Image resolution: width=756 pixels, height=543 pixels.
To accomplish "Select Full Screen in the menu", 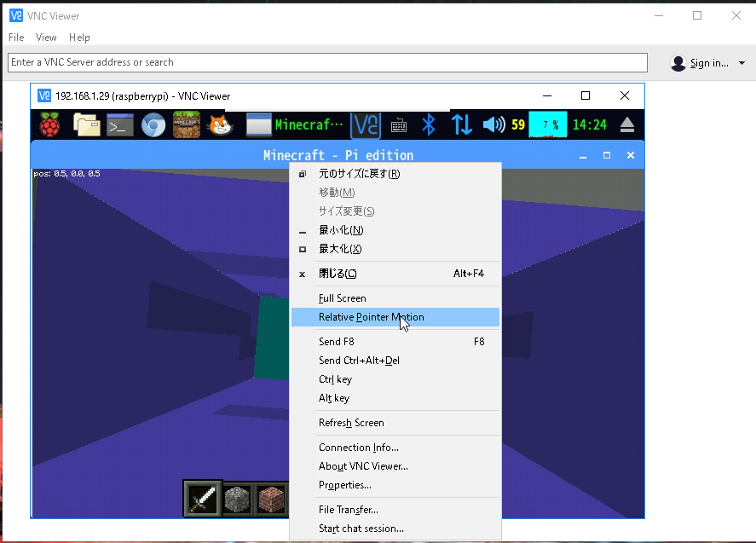I will click(x=395, y=298).
